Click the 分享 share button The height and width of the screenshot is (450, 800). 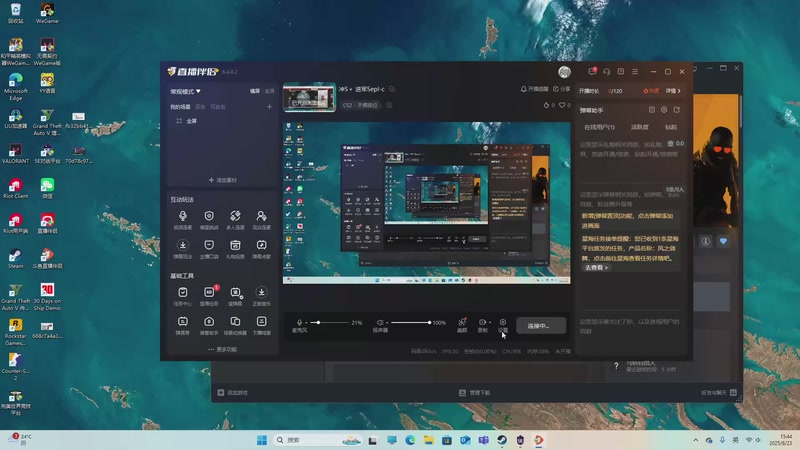coord(562,89)
